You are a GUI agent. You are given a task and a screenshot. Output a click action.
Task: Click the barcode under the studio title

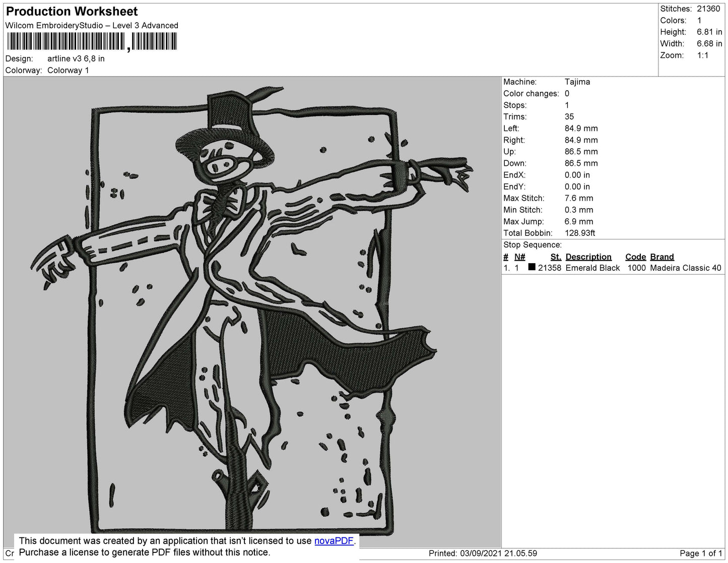92,41
